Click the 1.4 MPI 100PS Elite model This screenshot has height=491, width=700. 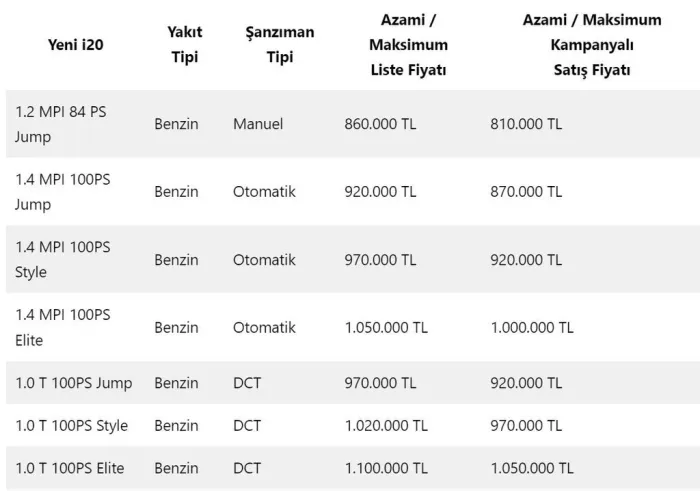point(62,328)
